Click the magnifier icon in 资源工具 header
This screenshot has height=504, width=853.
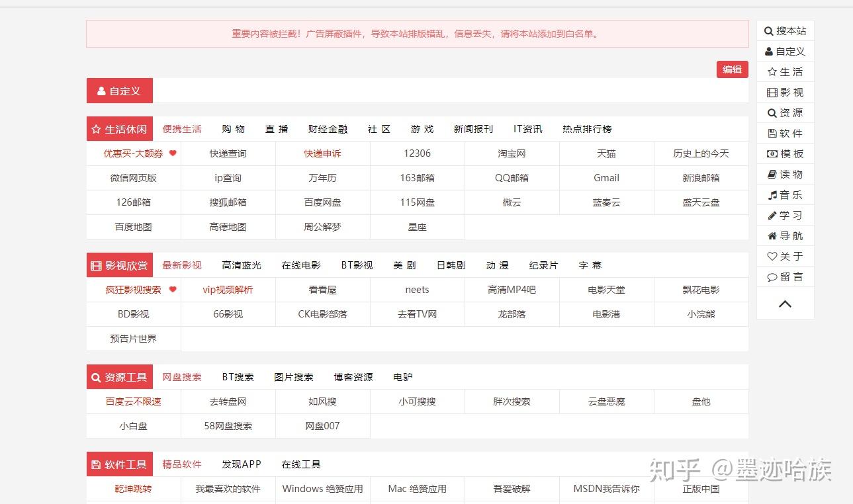tap(96, 378)
